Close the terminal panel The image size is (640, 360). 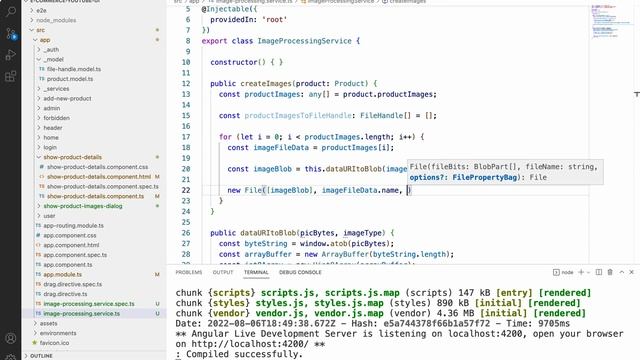click(631, 272)
